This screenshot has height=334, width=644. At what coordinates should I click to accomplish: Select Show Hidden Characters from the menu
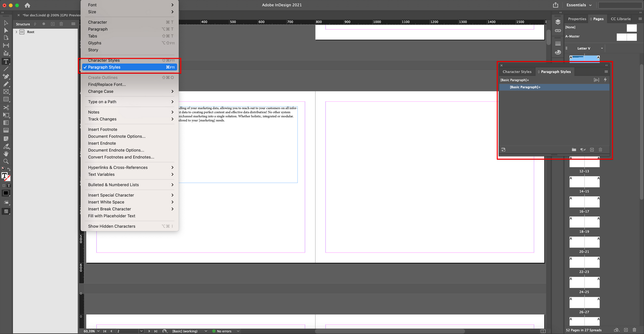click(x=111, y=226)
